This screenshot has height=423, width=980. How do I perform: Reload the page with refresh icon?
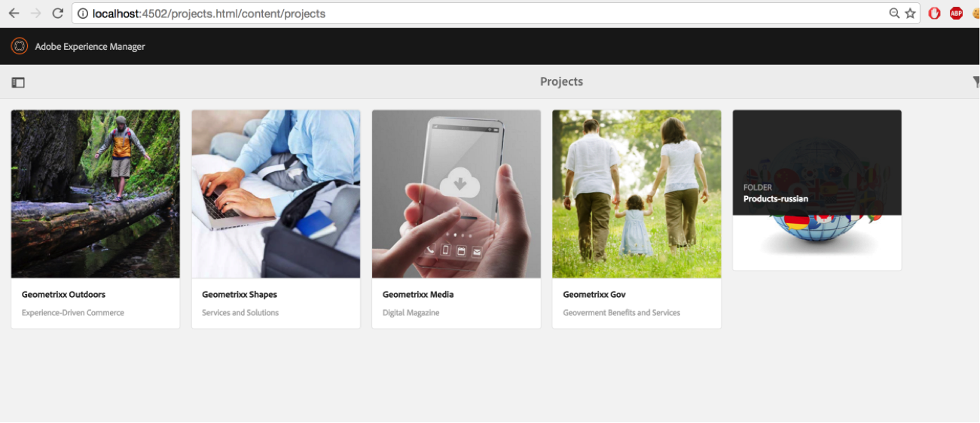57,14
